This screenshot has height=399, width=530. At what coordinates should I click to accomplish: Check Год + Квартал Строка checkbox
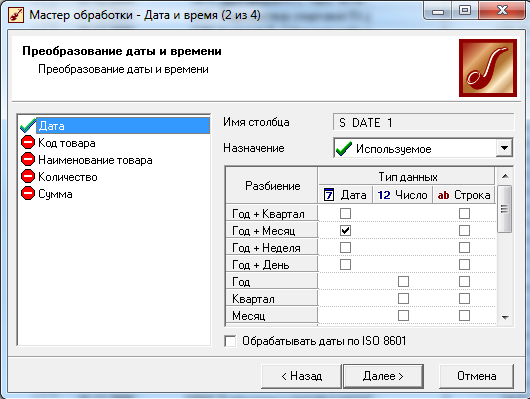pos(464,213)
